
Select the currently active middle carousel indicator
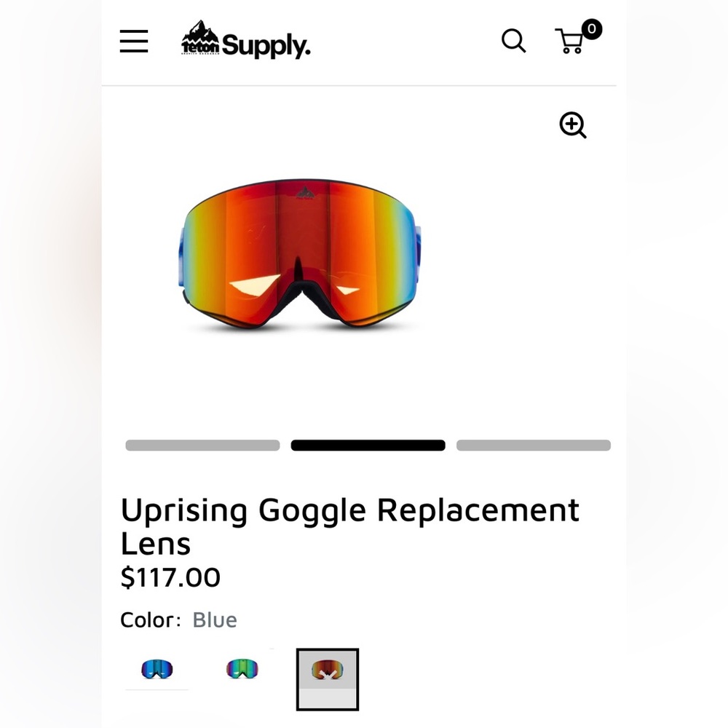(x=368, y=445)
